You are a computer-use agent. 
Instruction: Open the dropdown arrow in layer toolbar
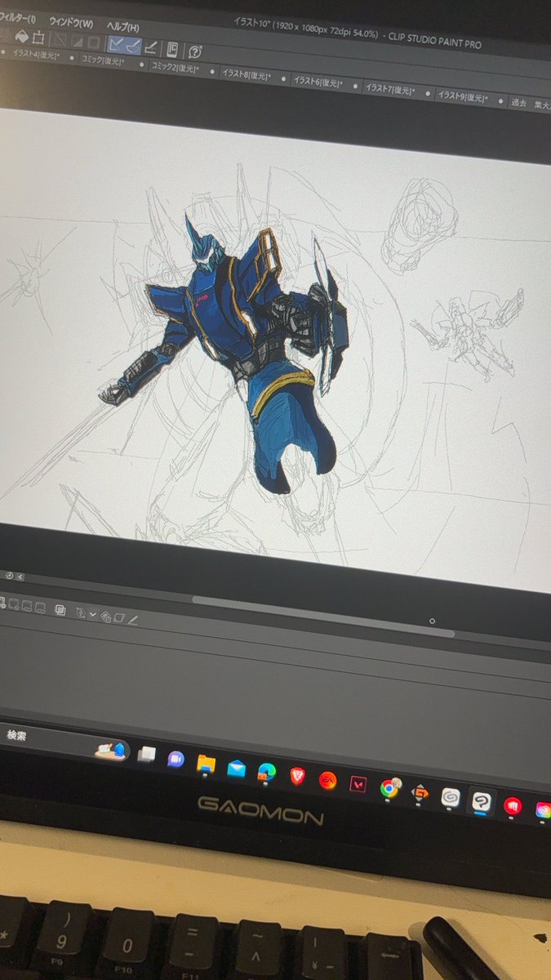pyautogui.click(x=93, y=614)
